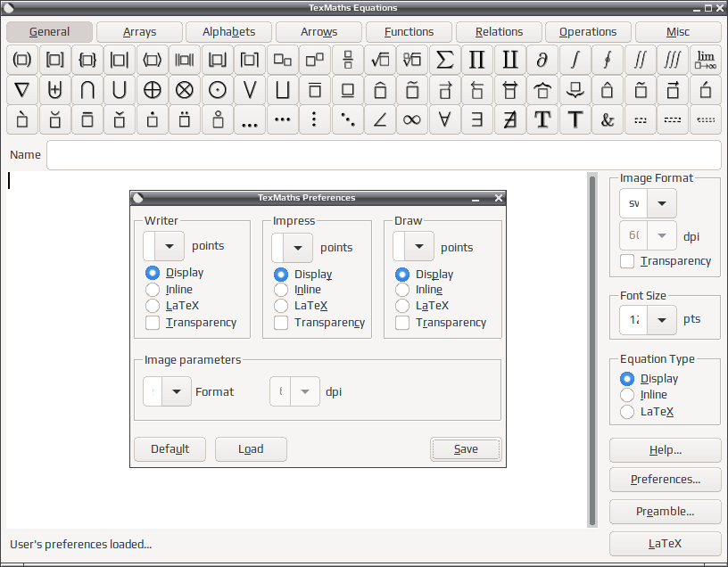Insert the contour integral symbol
The height and width of the screenshot is (567, 728).
point(608,60)
